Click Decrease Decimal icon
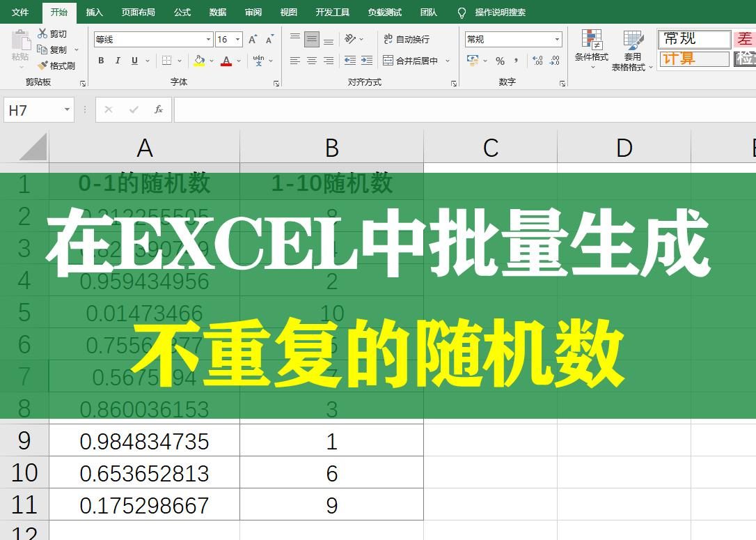Image resolution: width=756 pixels, height=540 pixels. (554, 61)
